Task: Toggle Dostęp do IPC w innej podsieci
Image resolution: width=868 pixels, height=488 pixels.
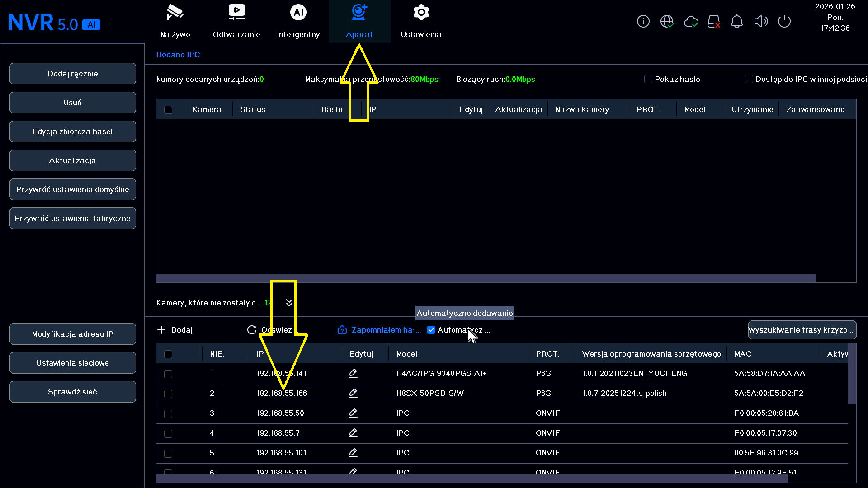Action: tap(749, 79)
